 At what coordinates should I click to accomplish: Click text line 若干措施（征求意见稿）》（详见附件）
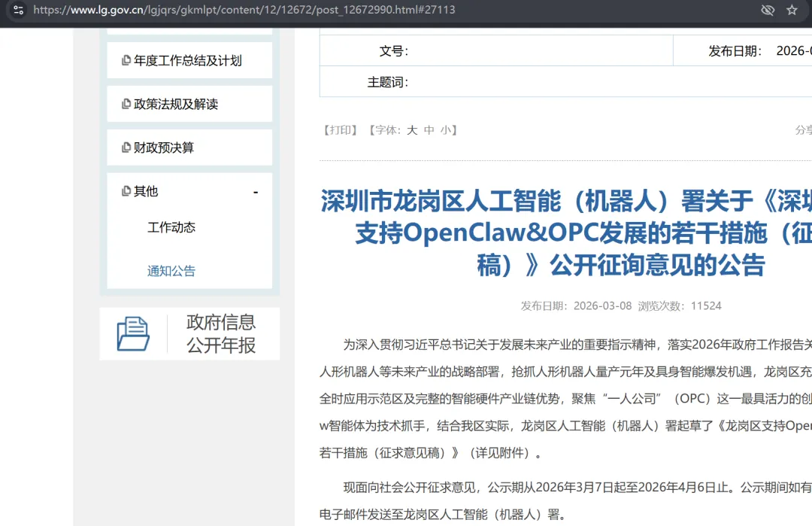(x=431, y=453)
